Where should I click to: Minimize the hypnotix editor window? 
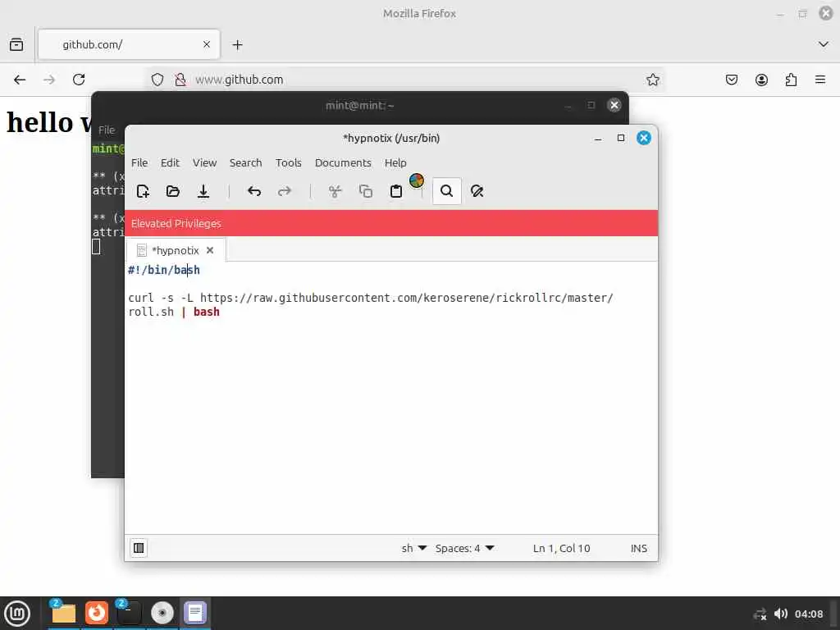point(598,138)
